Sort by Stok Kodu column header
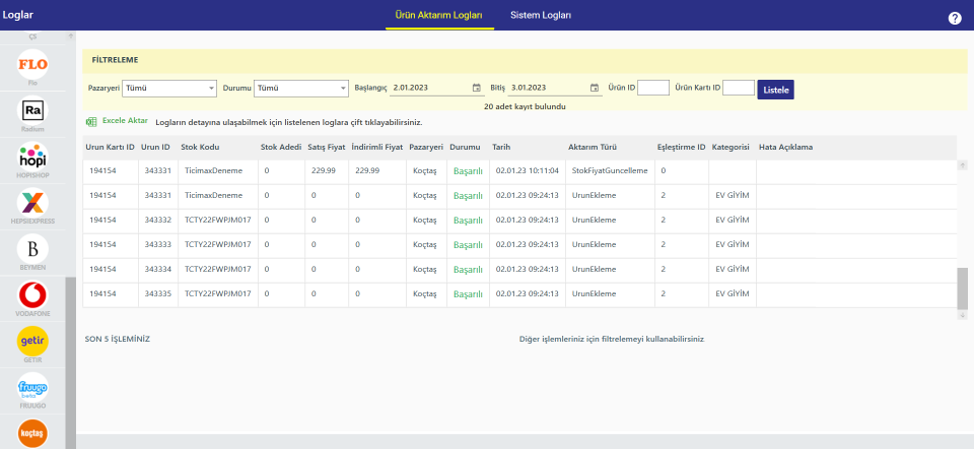The image size is (976, 451). pos(200,147)
